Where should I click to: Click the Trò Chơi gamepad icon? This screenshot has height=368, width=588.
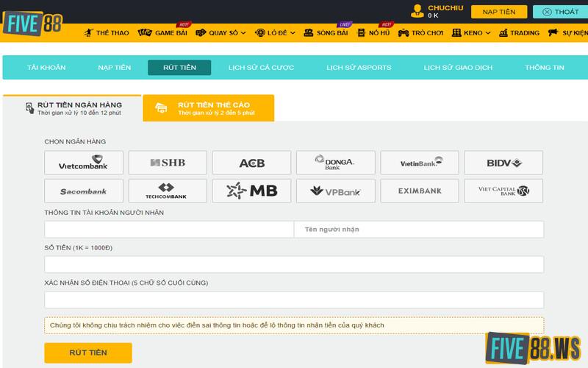(x=403, y=32)
